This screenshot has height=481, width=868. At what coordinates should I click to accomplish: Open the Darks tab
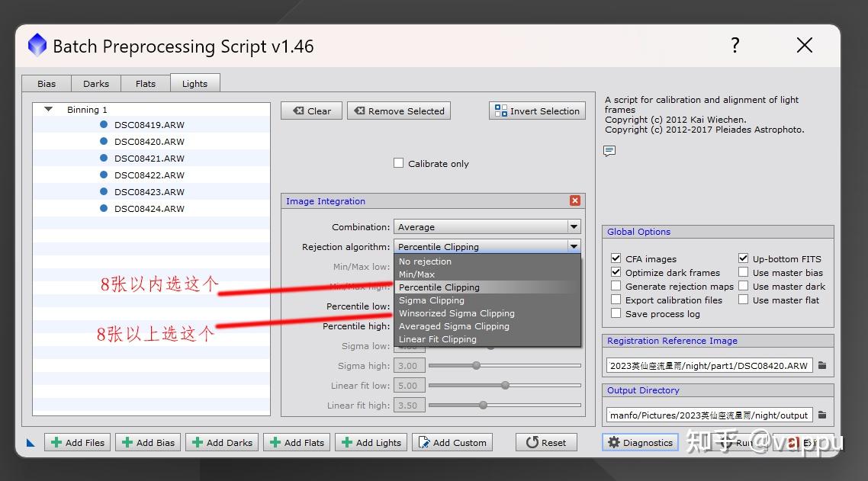(96, 84)
